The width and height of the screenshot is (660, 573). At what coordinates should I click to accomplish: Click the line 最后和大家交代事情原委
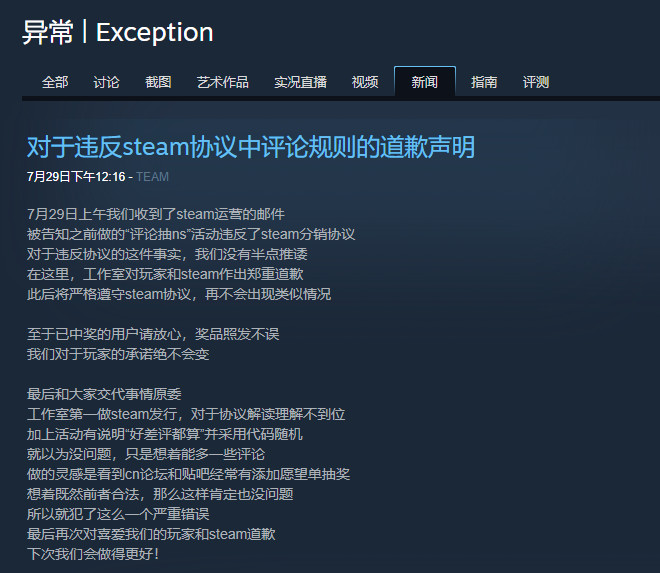[104, 394]
